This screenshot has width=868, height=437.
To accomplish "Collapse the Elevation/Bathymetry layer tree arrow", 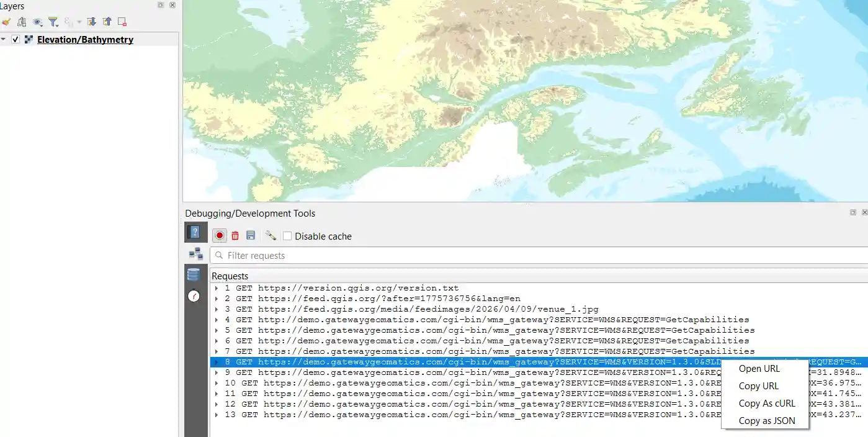I will tap(4, 40).
